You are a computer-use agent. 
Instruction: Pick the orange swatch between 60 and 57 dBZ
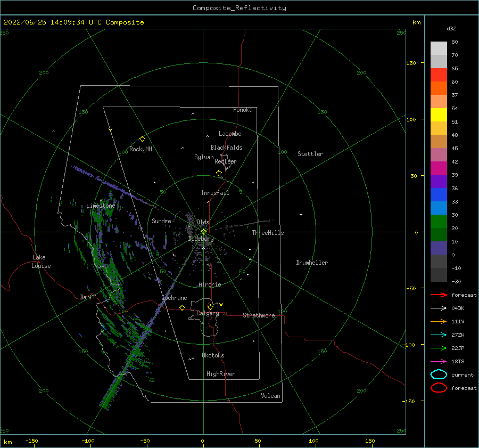tap(439, 88)
